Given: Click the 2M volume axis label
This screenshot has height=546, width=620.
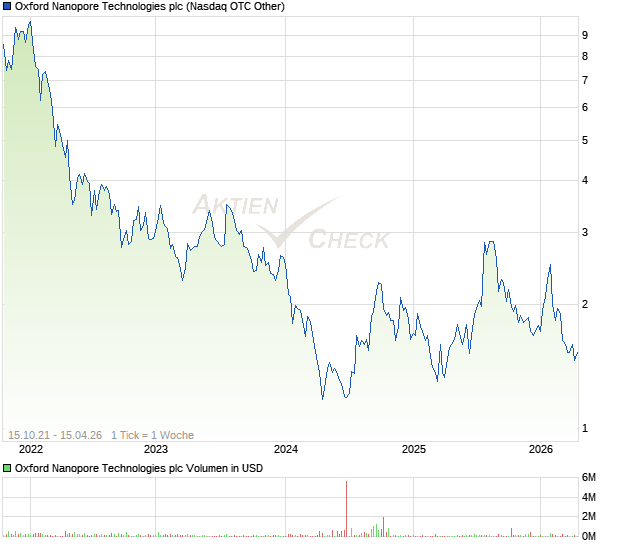Looking at the screenshot, I should 589,517.
